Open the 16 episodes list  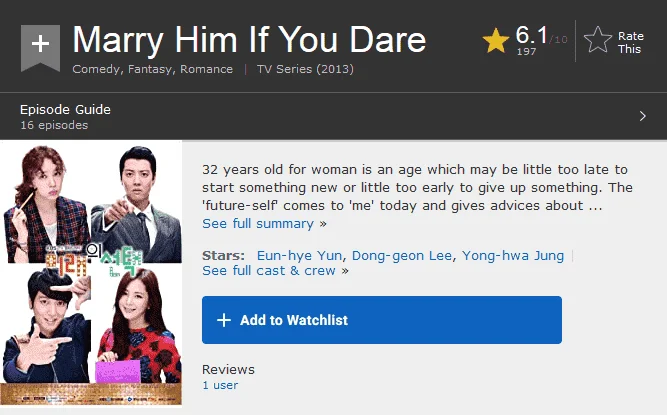point(54,125)
